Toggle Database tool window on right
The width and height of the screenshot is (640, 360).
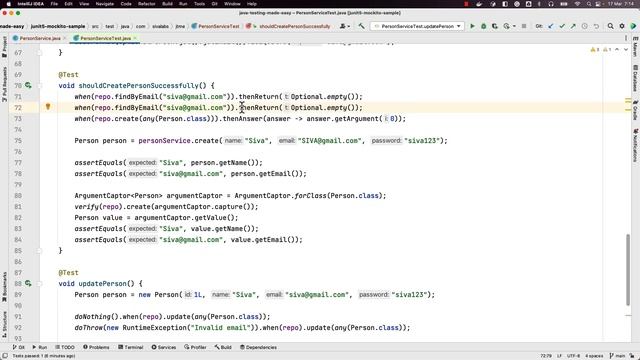click(x=636, y=78)
